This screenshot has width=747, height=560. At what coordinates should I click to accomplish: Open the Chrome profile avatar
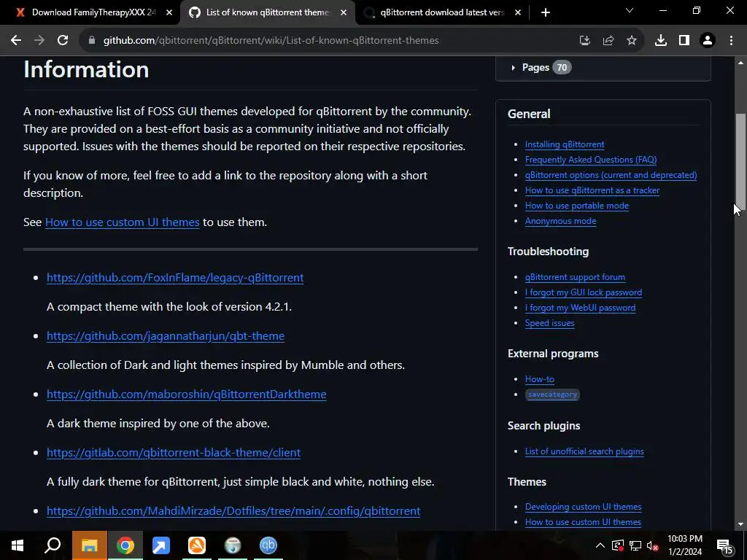[708, 41]
